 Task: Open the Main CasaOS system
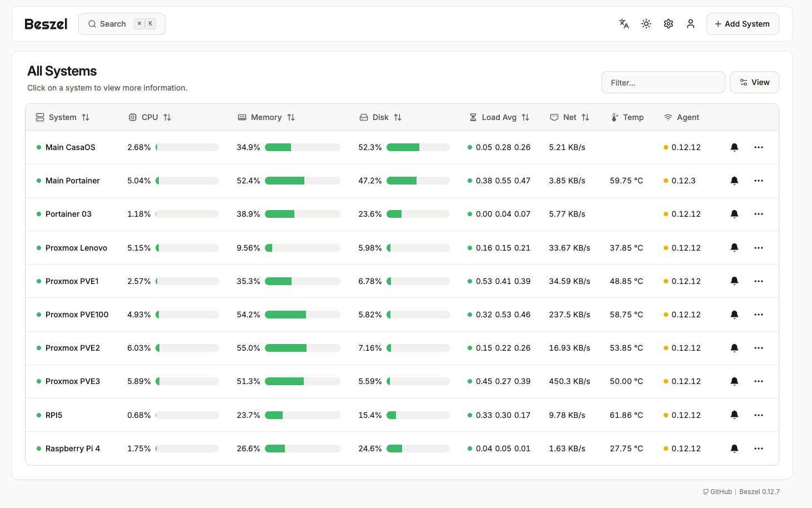click(x=71, y=147)
